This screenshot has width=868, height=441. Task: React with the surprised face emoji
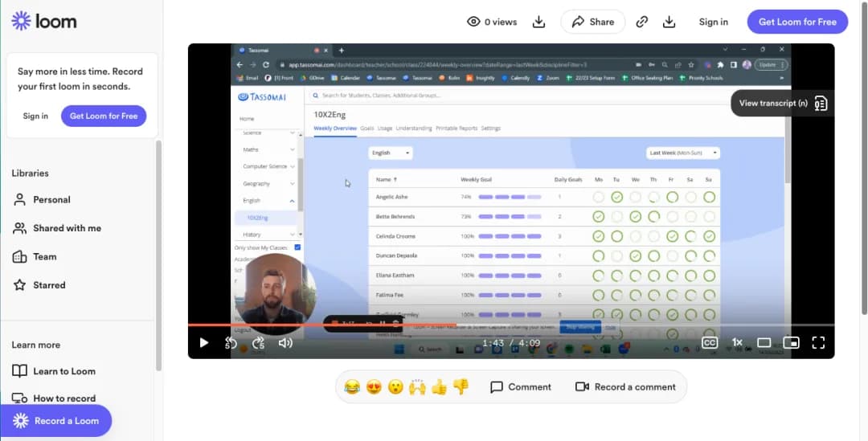pos(395,386)
